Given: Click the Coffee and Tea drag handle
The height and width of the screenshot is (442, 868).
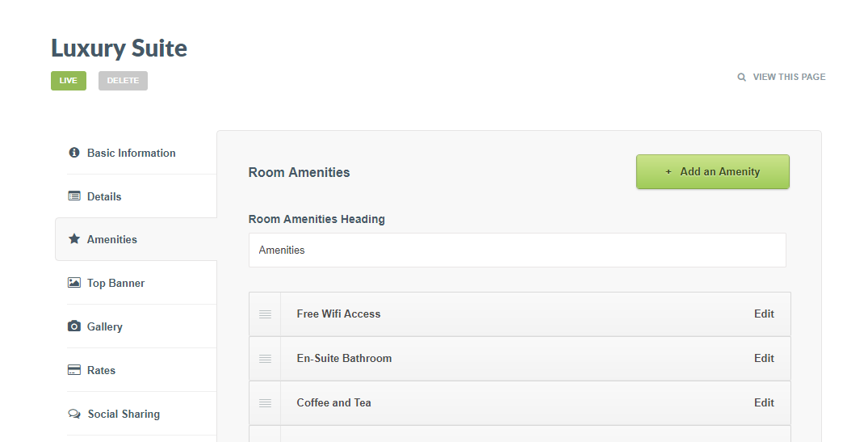Looking at the screenshot, I should pos(265,403).
